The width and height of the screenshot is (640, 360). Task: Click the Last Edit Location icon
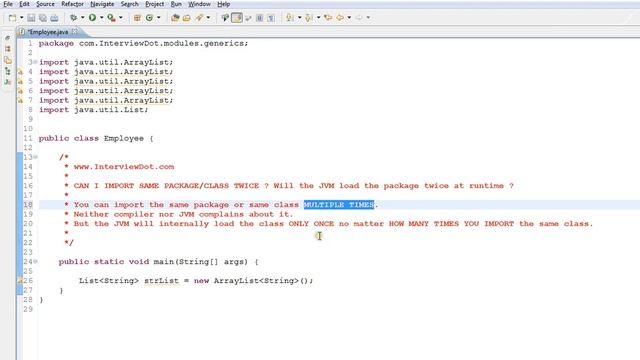(328, 18)
